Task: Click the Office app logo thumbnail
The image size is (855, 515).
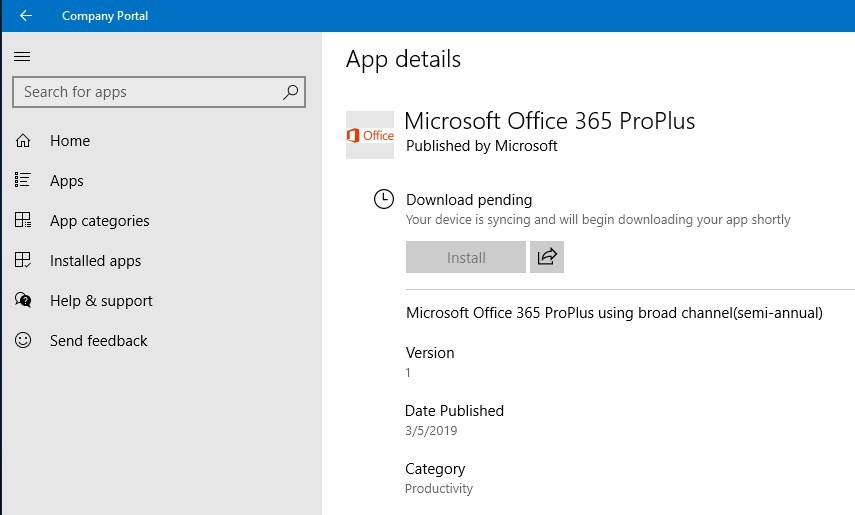Action: pos(370,135)
